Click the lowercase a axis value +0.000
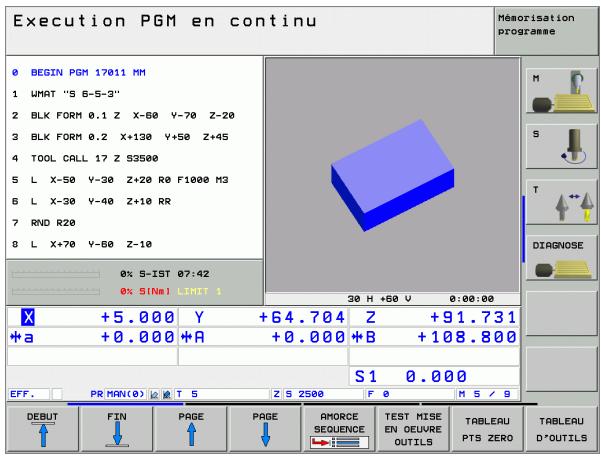The width and height of the screenshot is (601, 457). [137, 337]
